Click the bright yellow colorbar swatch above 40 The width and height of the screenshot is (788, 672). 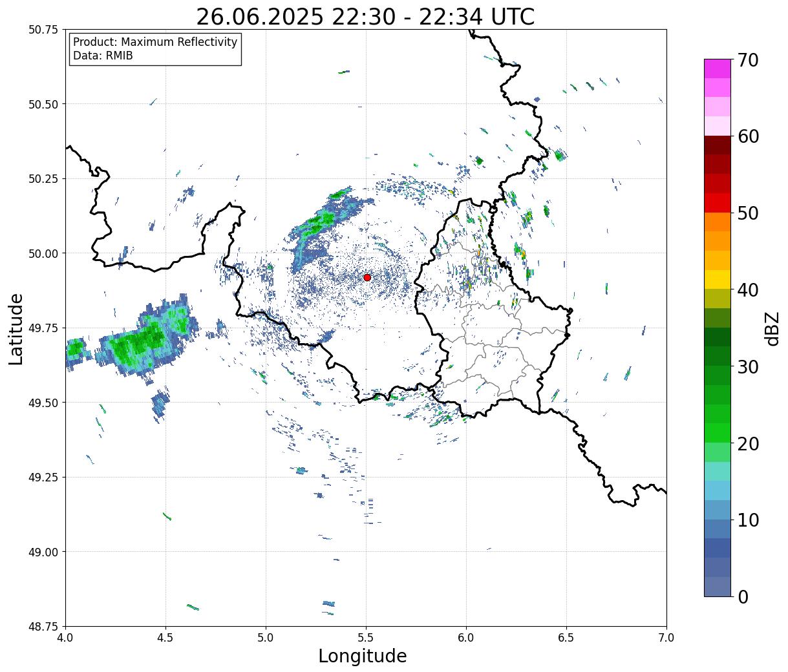718,279
